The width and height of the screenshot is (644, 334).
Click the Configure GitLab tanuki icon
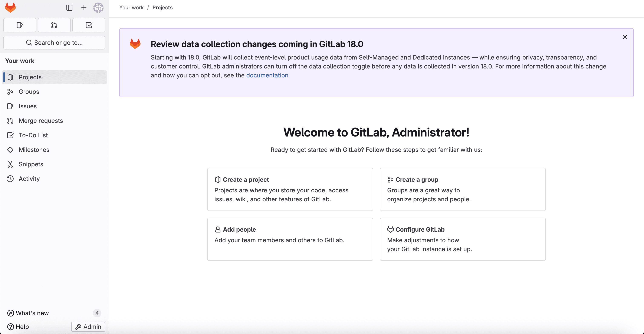(x=390, y=229)
